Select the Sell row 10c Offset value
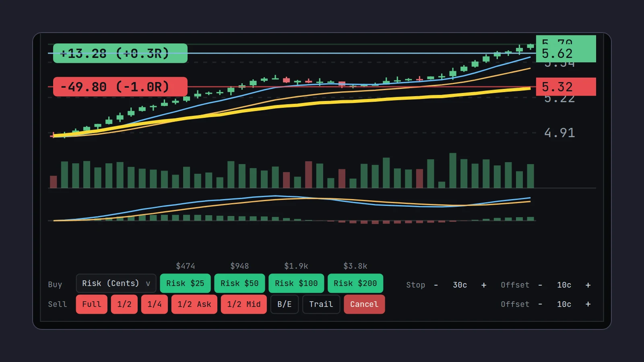The image size is (644, 362). pos(564,304)
